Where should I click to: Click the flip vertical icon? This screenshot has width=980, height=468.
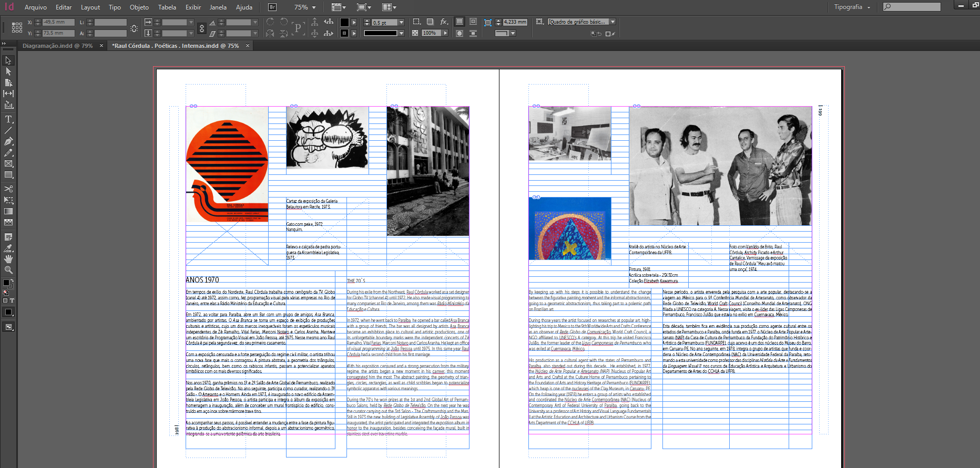point(284,33)
